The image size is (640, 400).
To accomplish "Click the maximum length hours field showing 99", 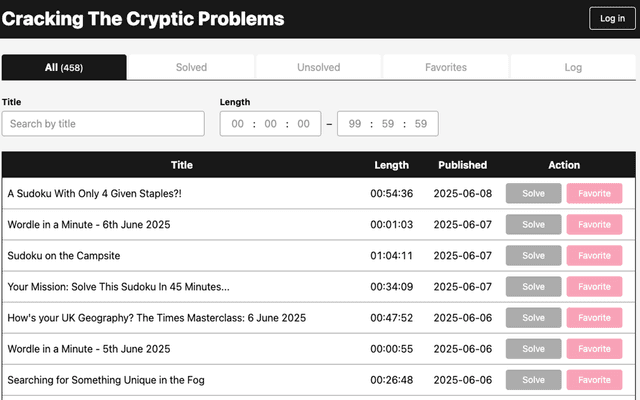I will tap(355, 124).
